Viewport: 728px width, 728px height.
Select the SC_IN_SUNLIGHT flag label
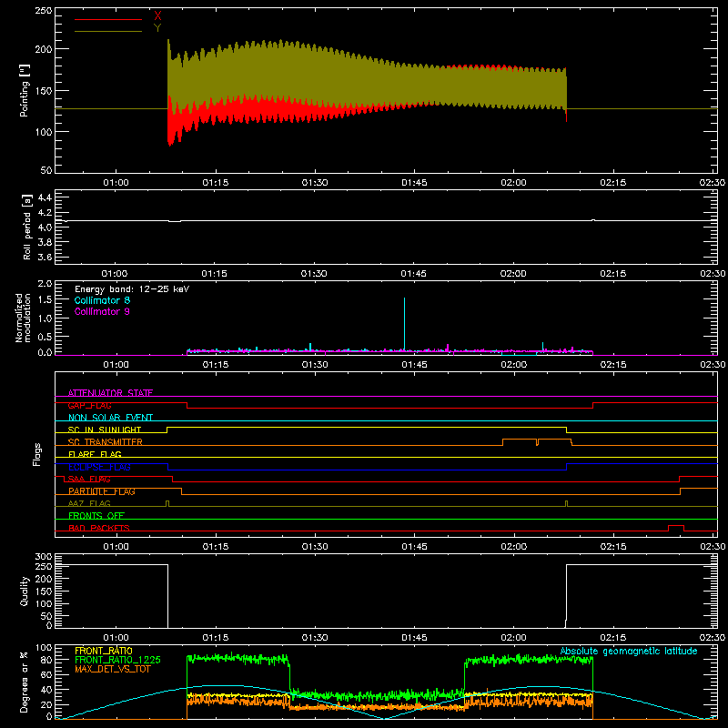tap(105, 430)
